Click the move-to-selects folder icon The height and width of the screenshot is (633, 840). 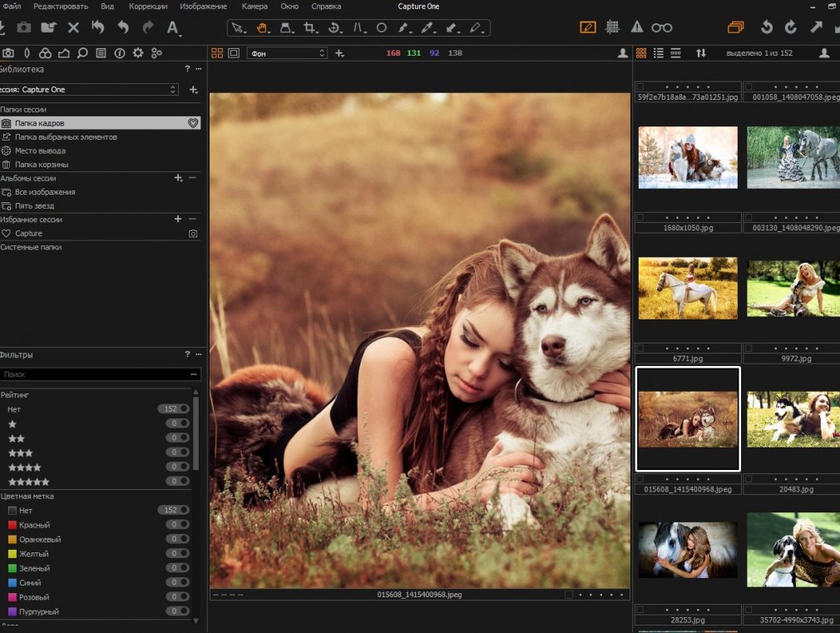49,27
